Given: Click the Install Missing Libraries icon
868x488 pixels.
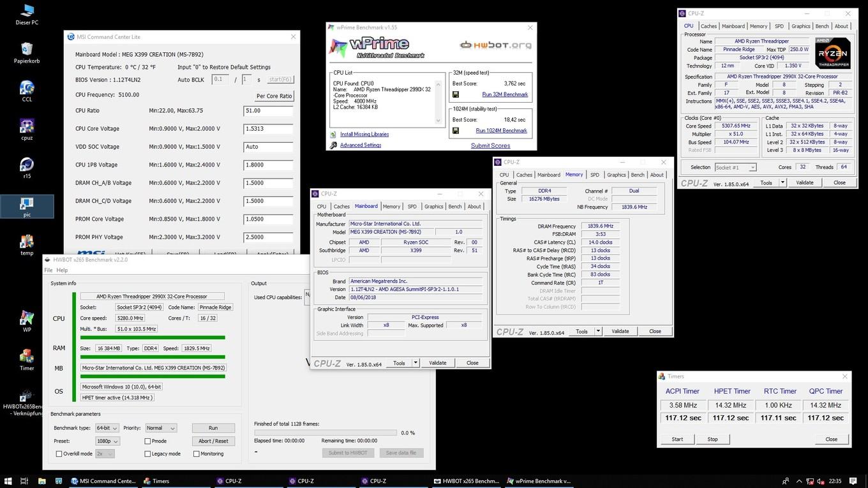Looking at the screenshot, I should click(x=333, y=134).
